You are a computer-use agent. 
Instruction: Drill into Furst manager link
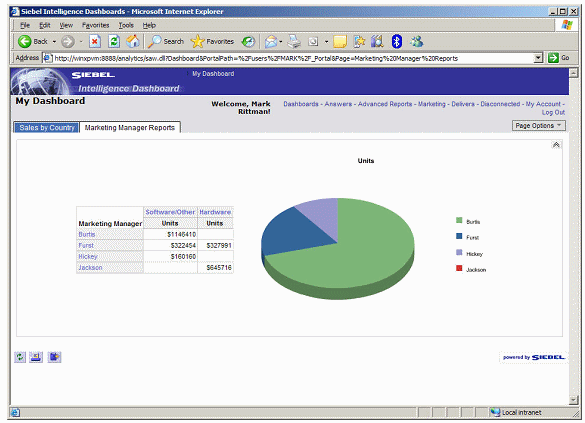coord(86,245)
